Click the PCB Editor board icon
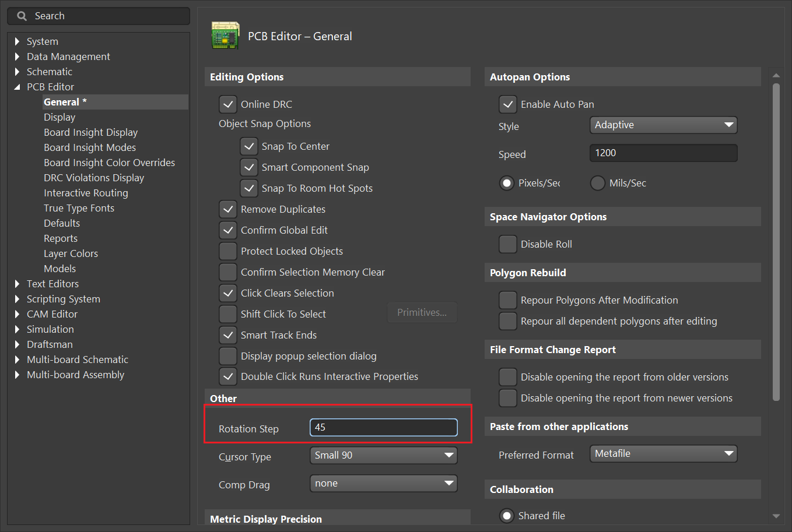The height and width of the screenshot is (532, 792). (225, 36)
